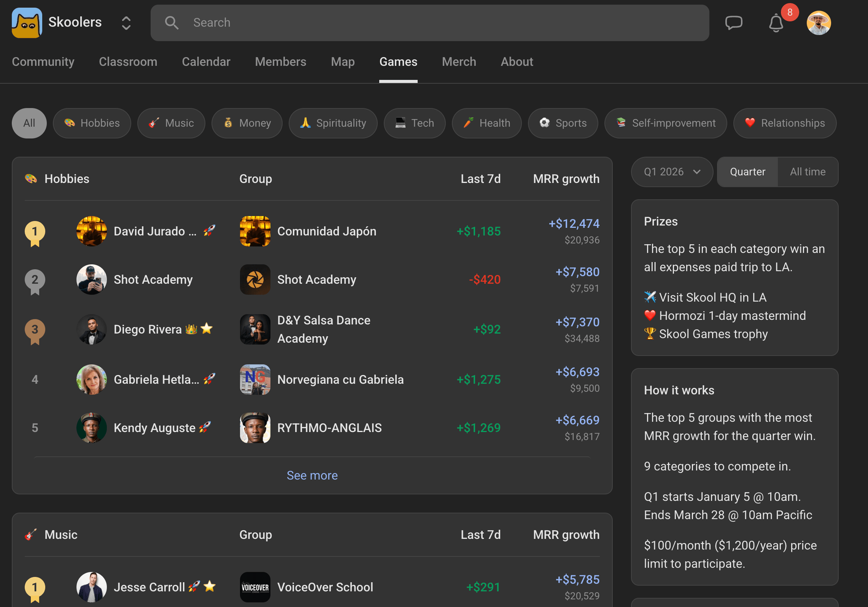This screenshot has height=607, width=868.
Task: Click the search magnifier icon
Action: click(x=172, y=23)
